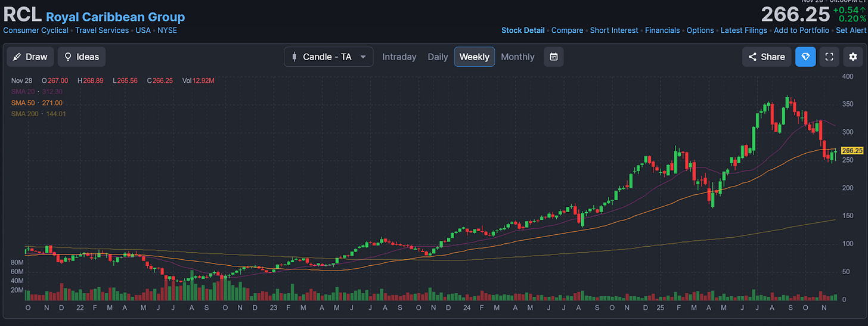Open the Compare link

(x=568, y=30)
